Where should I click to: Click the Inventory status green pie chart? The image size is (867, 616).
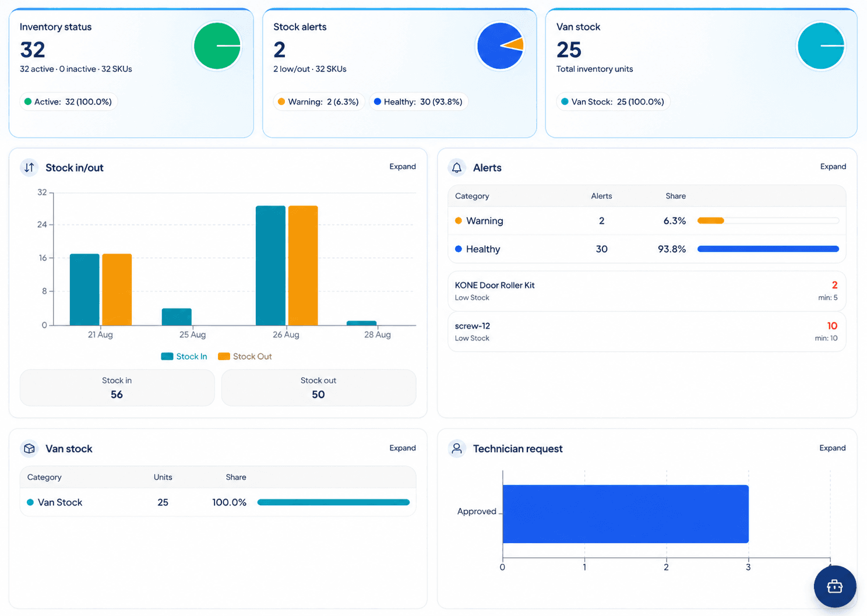(x=217, y=45)
